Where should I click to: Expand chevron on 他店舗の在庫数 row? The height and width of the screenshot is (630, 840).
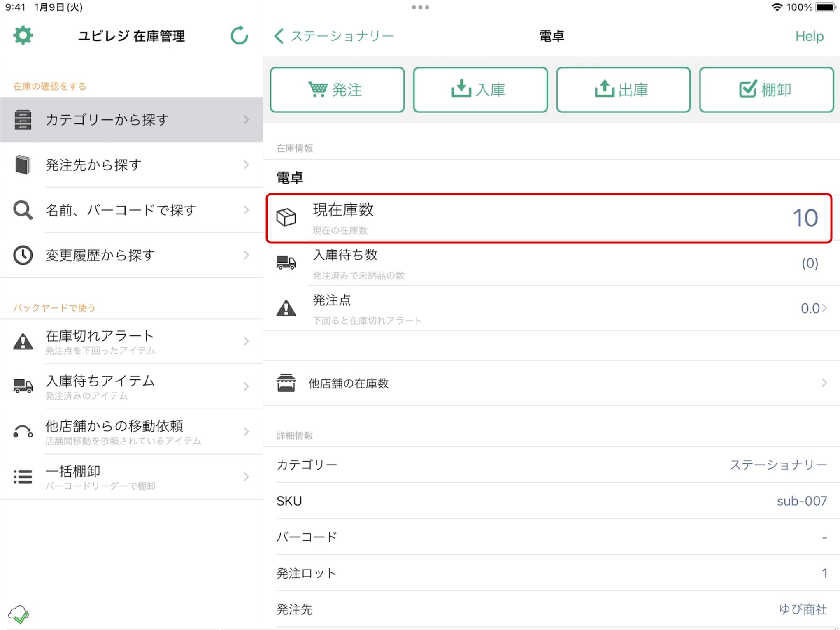824,383
